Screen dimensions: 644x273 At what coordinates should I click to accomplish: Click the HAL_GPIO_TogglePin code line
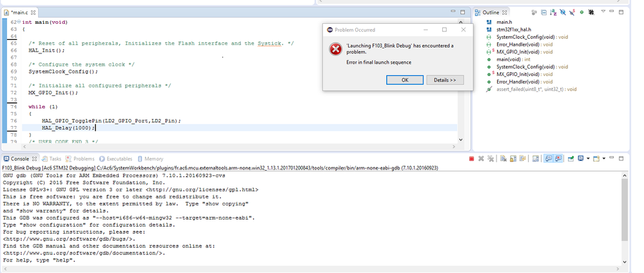click(112, 120)
